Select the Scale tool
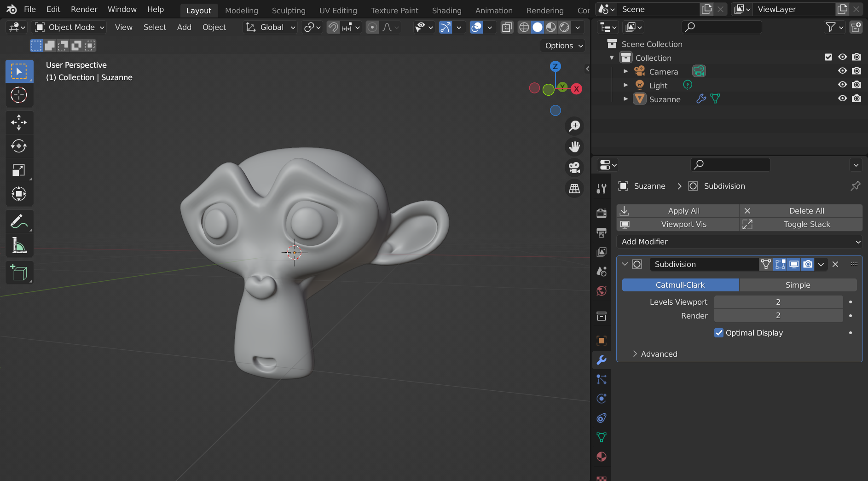This screenshot has height=481, width=868. [19, 170]
